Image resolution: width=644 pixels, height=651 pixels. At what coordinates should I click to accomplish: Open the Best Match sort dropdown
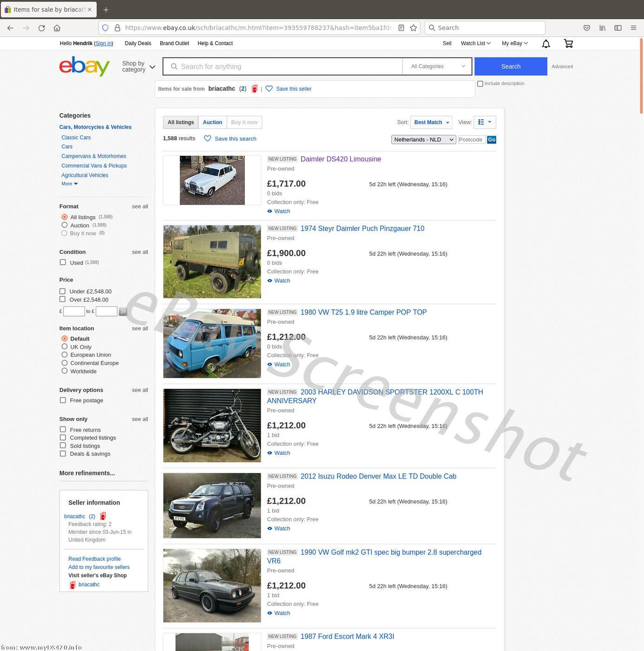pyautogui.click(x=431, y=122)
